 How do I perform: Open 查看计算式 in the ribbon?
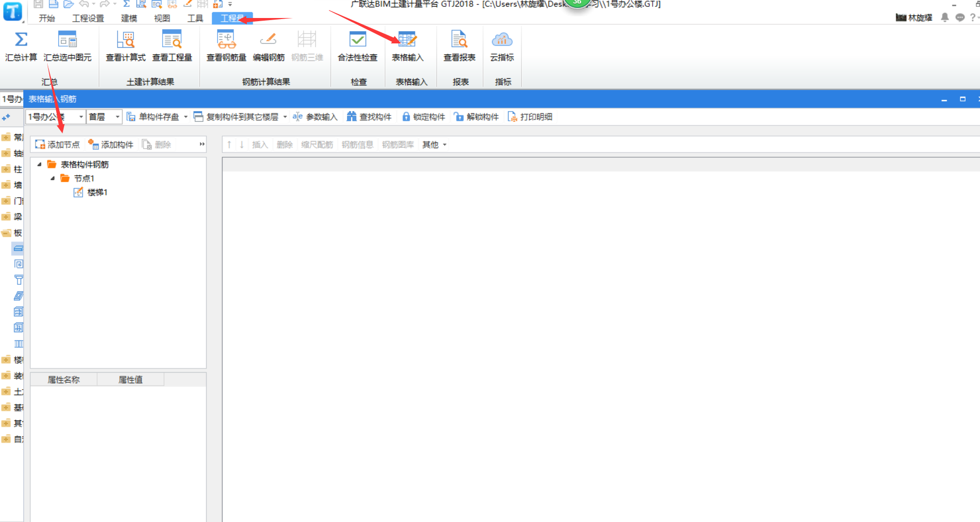[x=126, y=46]
